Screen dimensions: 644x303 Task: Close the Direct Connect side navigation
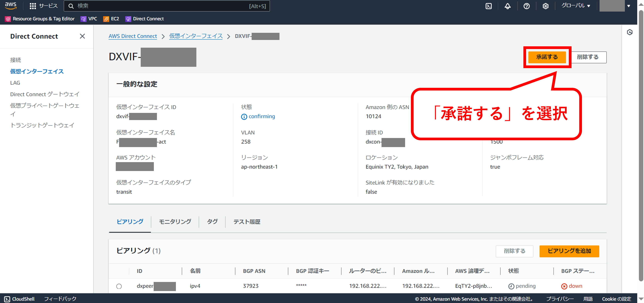[x=82, y=36]
